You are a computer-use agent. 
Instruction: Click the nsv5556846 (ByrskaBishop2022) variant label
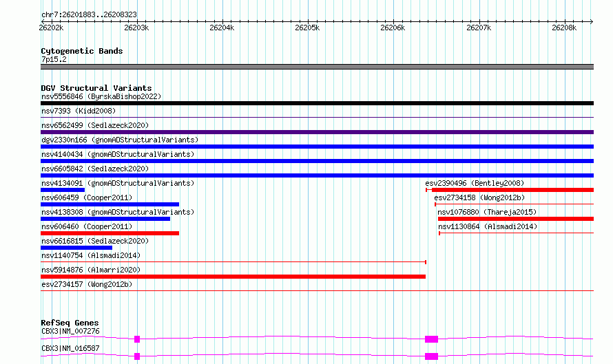[101, 96]
